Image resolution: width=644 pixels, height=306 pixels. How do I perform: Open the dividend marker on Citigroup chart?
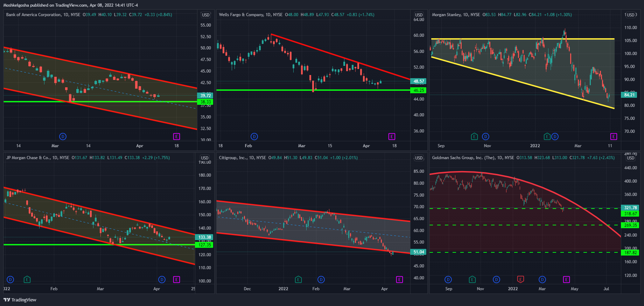coord(321,279)
